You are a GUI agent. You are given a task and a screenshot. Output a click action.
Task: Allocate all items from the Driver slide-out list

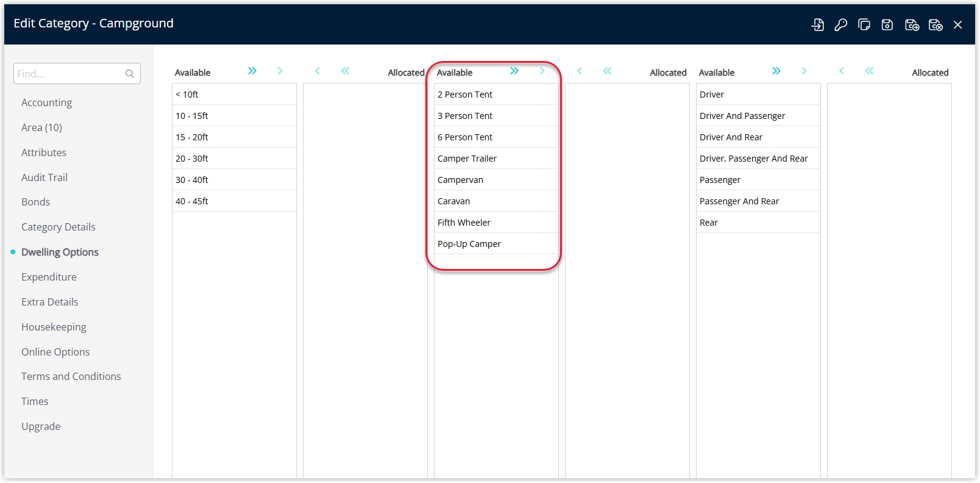pos(776,71)
